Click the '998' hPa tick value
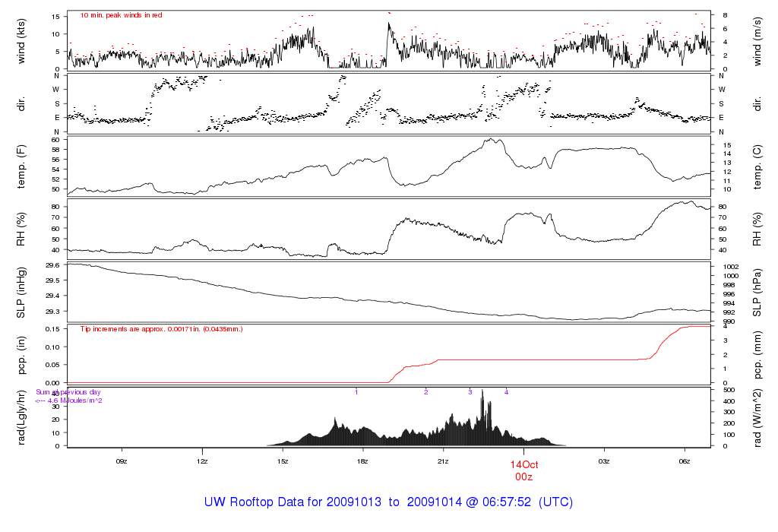 click(x=729, y=285)
